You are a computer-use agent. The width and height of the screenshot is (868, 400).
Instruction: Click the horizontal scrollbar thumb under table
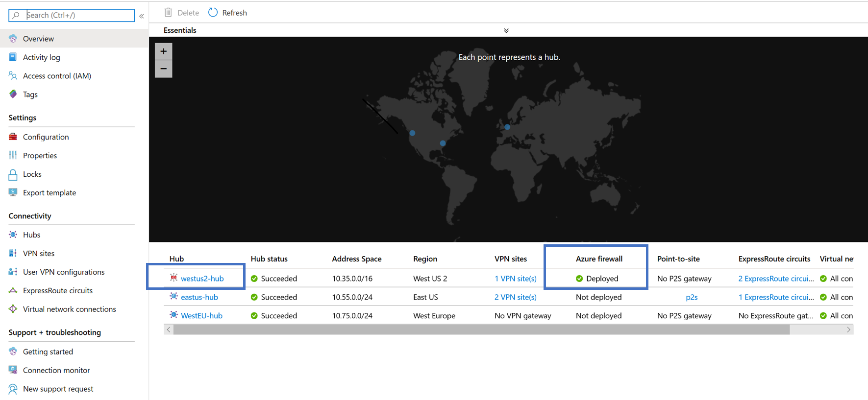click(481, 329)
